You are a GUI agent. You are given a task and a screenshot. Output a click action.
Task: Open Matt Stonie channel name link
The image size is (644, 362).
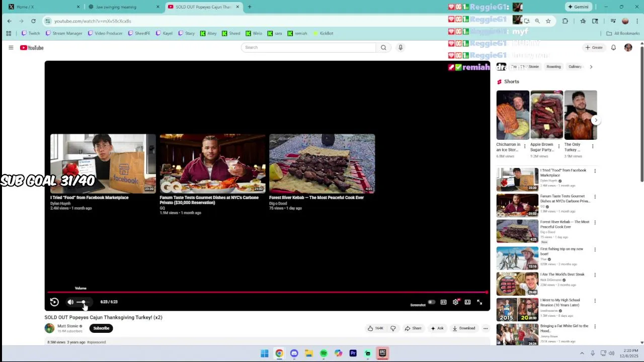68,326
